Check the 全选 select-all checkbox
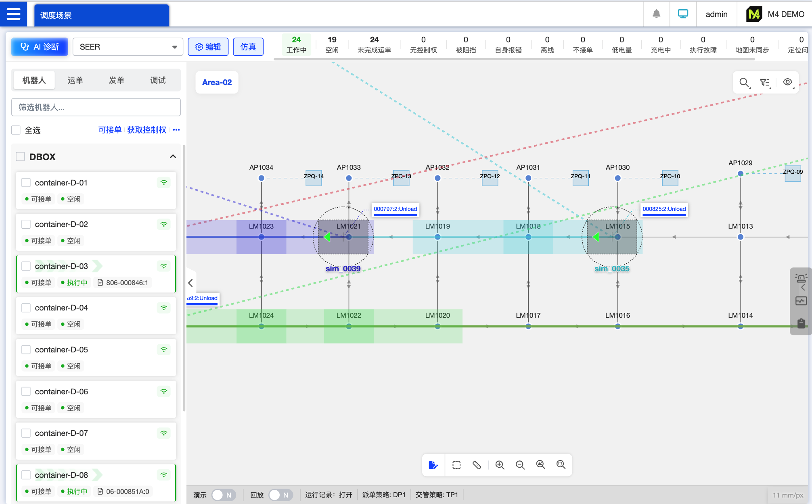Viewport: 812px width, 504px height. click(x=16, y=130)
